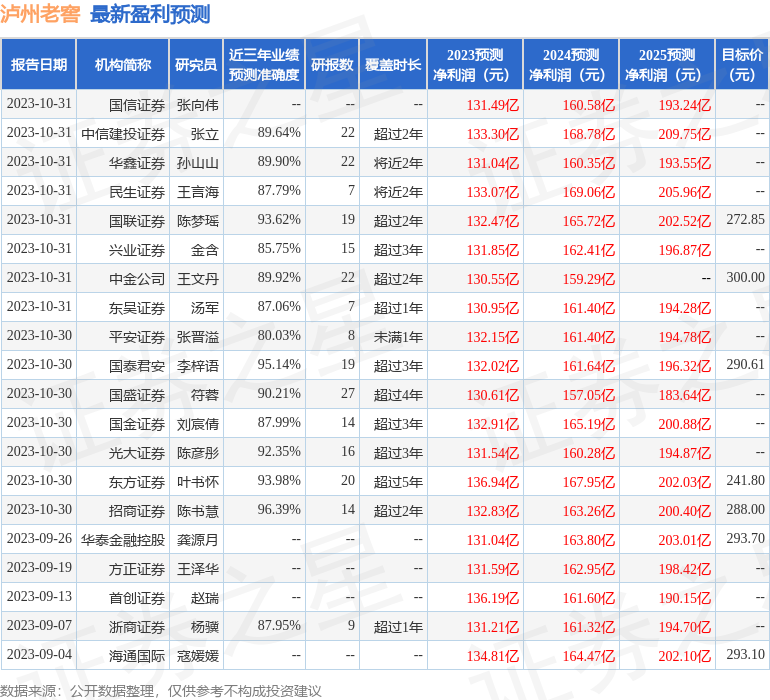
Task: Click the 研报数 column header
Action: tap(332, 64)
